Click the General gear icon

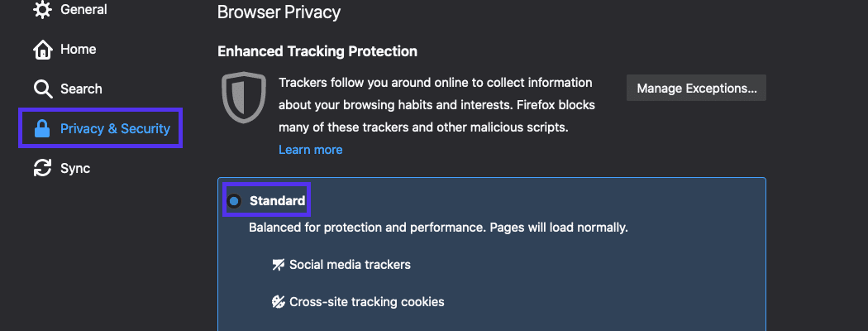42,11
